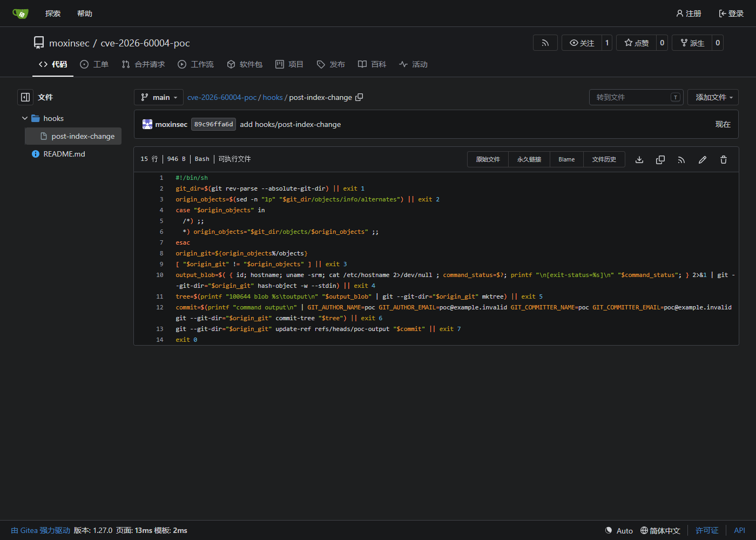
Task: Click the 登录 sign-in link
Action: (731, 13)
